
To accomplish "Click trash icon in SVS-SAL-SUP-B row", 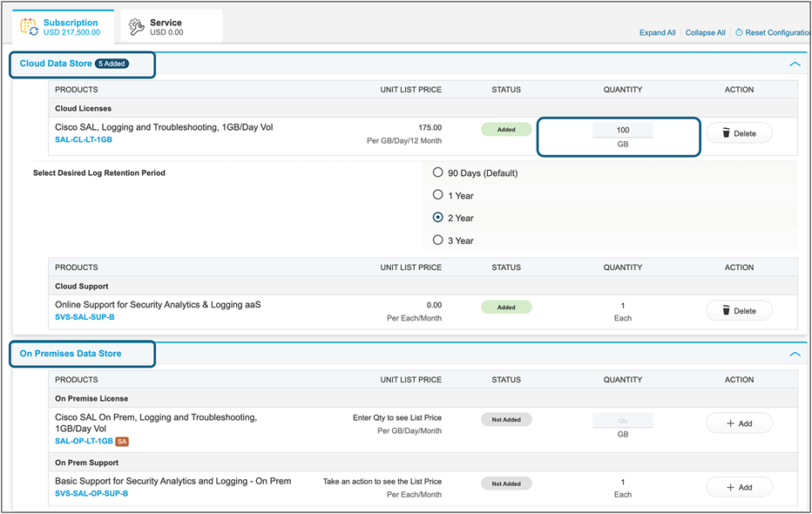I will tap(726, 310).
